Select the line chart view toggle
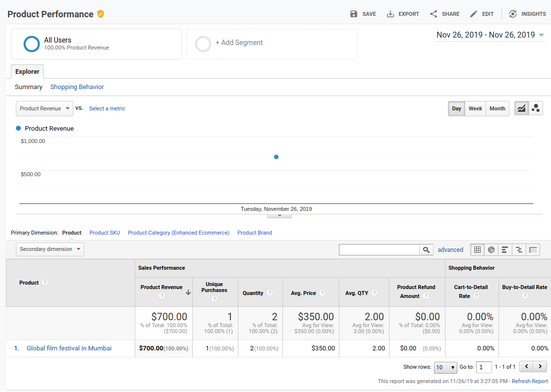 pos(521,108)
